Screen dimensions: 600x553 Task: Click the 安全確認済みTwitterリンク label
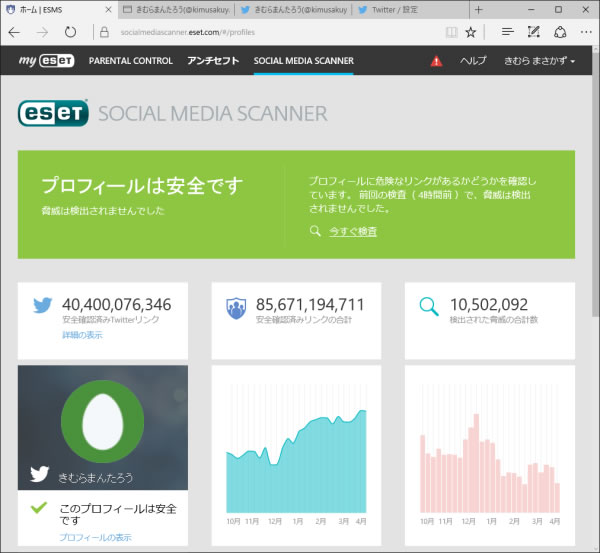pyautogui.click(x=111, y=320)
